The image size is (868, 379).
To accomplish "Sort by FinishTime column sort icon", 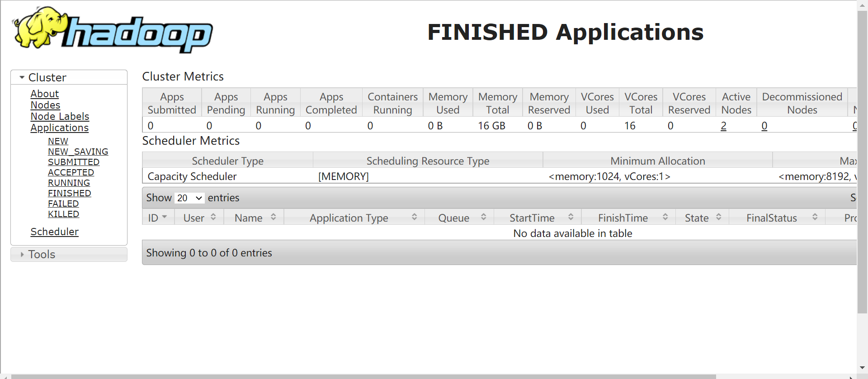I will [665, 217].
